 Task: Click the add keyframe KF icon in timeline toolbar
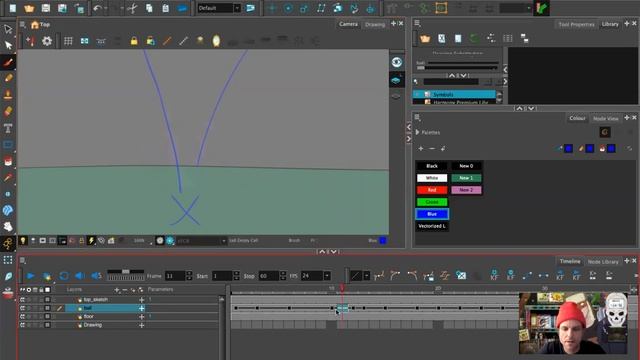[494, 276]
